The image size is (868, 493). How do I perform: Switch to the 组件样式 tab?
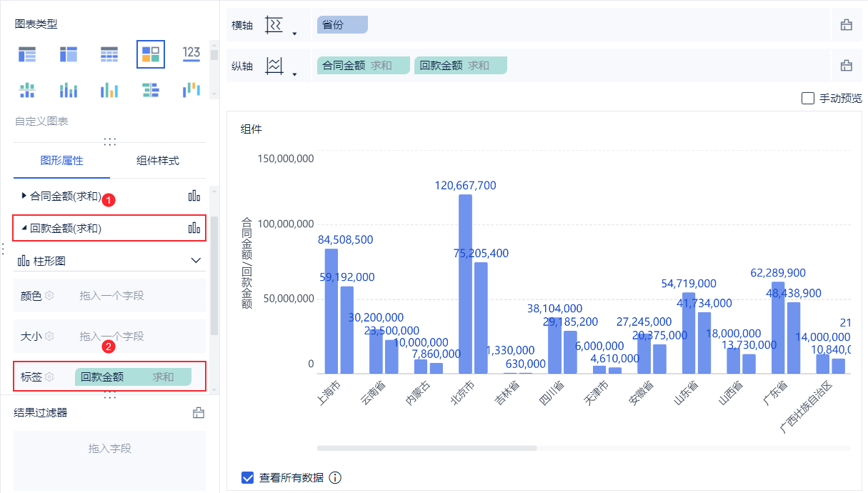click(x=158, y=161)
